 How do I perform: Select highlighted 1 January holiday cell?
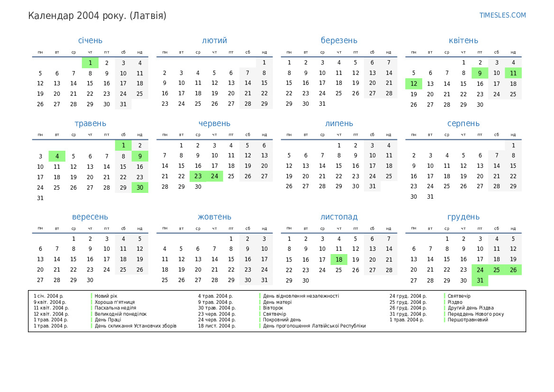(90, 63)
